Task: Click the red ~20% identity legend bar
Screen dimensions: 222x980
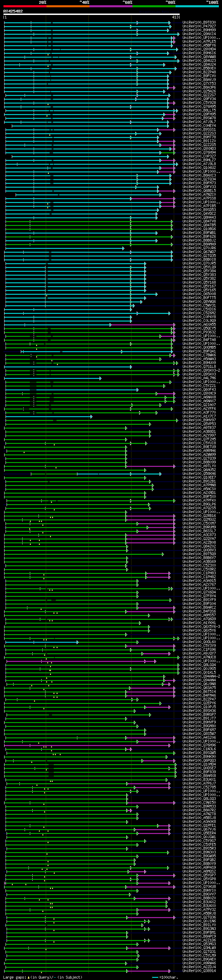Action: pos(25,6)
